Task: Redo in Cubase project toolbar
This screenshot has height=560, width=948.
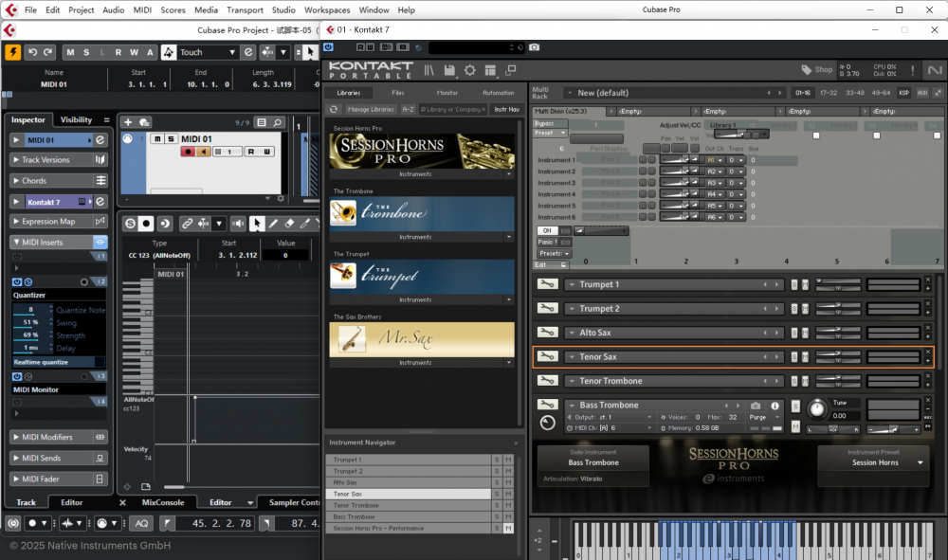Action: (x=47, y=52)
